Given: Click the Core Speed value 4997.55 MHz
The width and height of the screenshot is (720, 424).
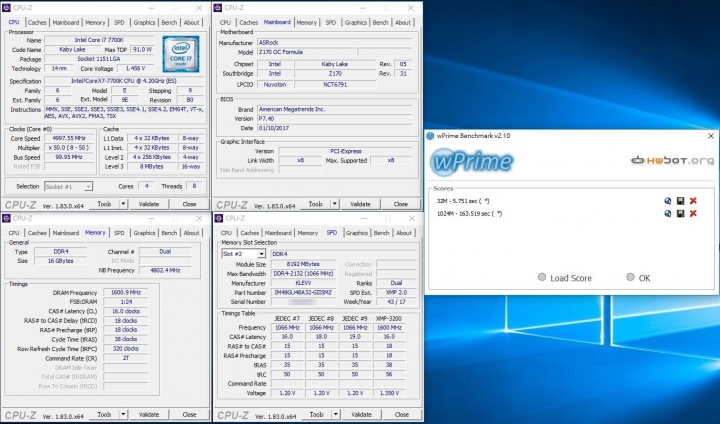Looking at the screenshot, I should 67,138.
